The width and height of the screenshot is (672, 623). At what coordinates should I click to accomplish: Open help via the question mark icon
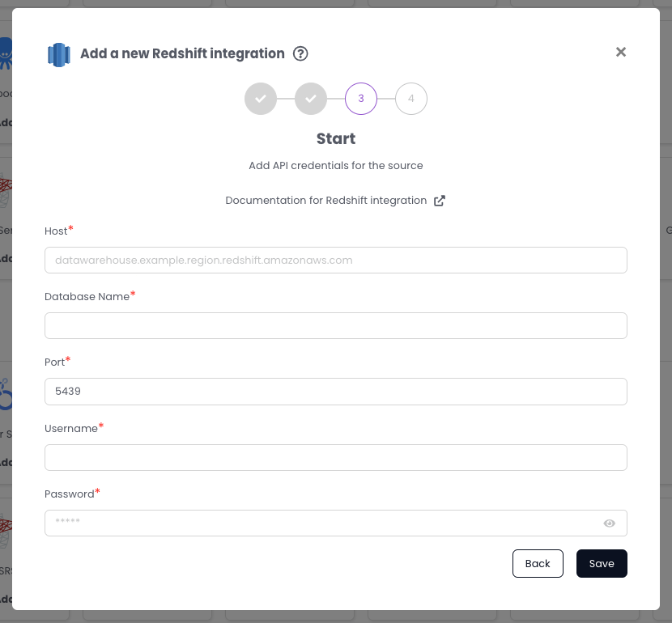click(x=300, y=54)
